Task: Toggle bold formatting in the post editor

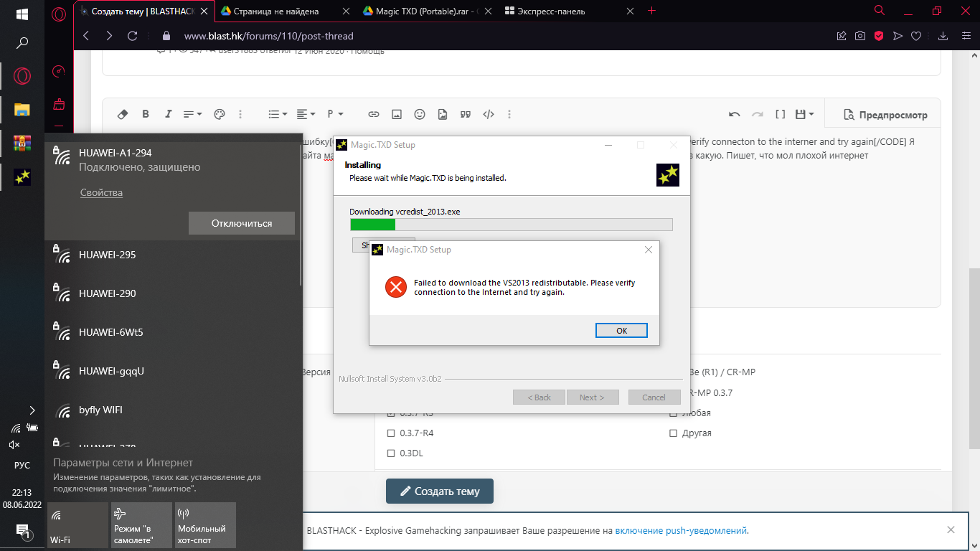Action: click(146, 114)
